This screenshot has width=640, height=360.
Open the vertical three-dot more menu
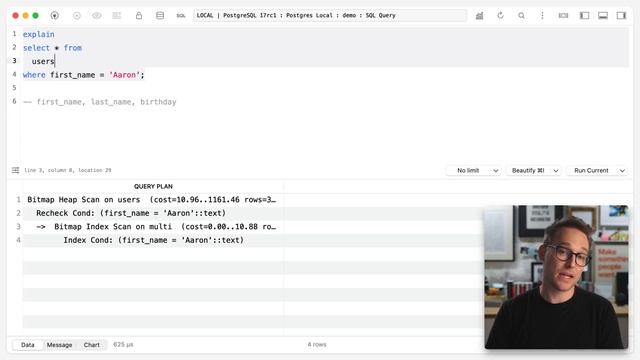(542, 16)
